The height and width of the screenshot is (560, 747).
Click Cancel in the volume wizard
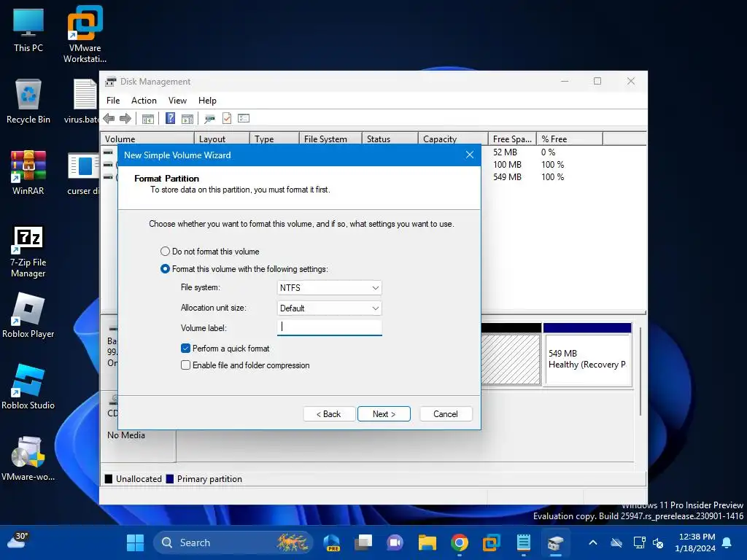pyautogui.click(x=446, y=414)
